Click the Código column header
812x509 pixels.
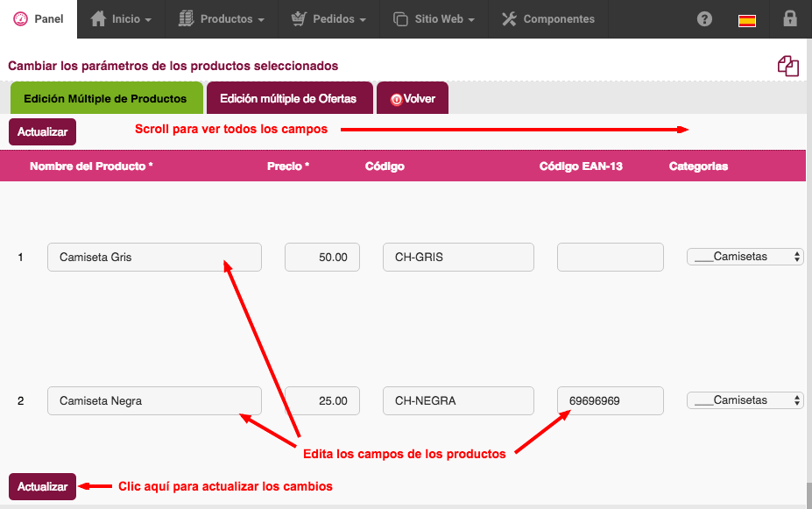[x=385, y=166]
